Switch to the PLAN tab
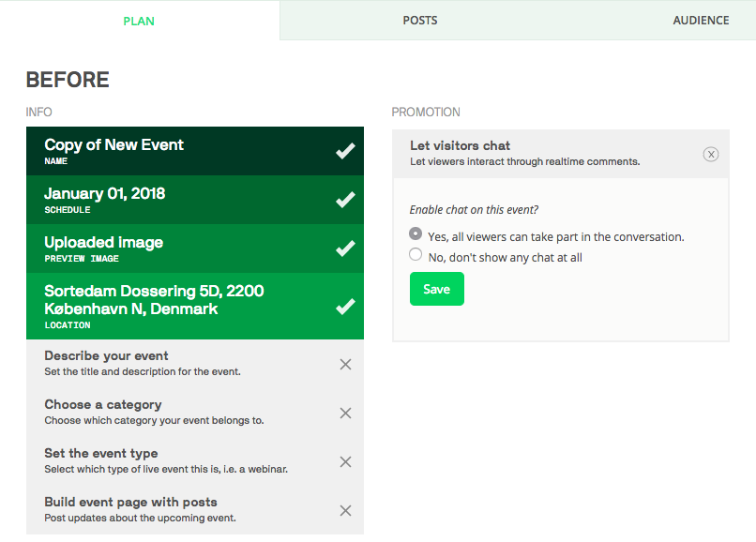The image size is (756, 542). [139, 21]
